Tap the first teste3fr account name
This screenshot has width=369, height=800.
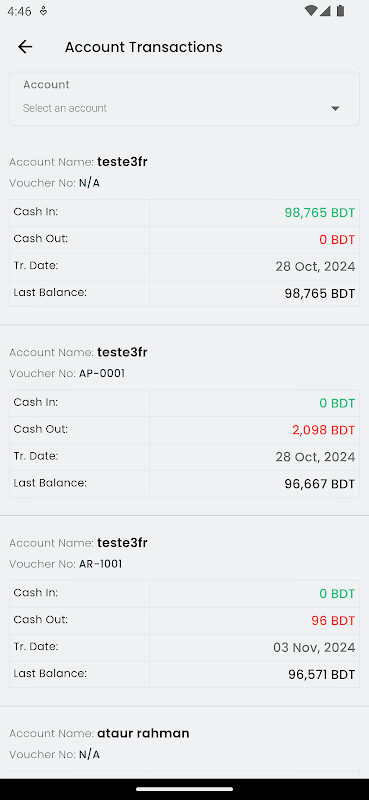pyautogui.click(x=122, y=162)
